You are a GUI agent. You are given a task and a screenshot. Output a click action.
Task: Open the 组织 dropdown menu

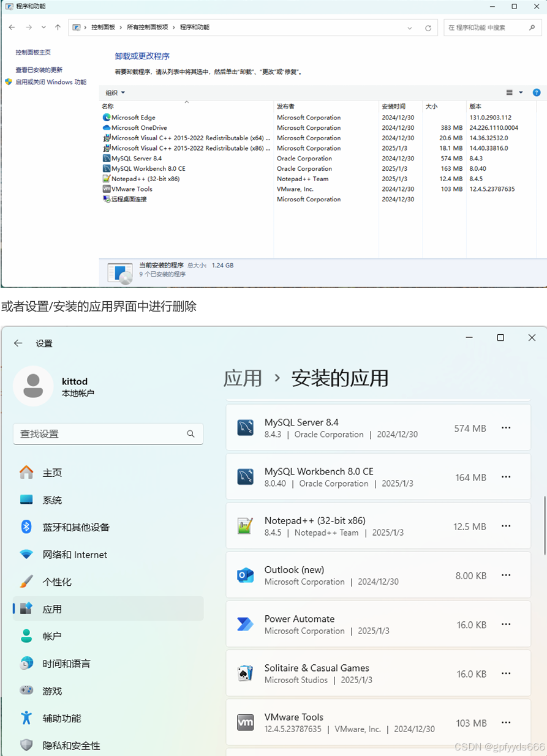(x=115, y=93)
